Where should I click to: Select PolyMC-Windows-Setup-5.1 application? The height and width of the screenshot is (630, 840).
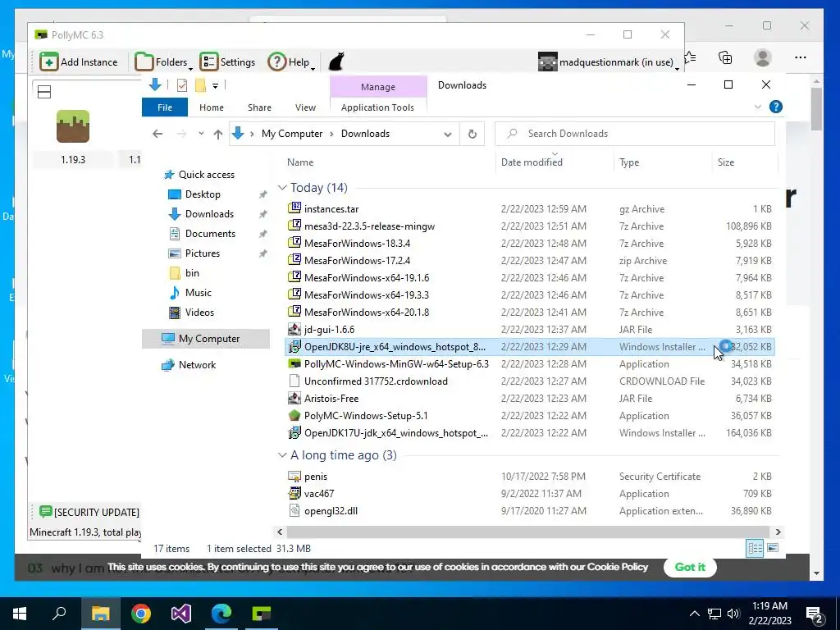[365, 416]
